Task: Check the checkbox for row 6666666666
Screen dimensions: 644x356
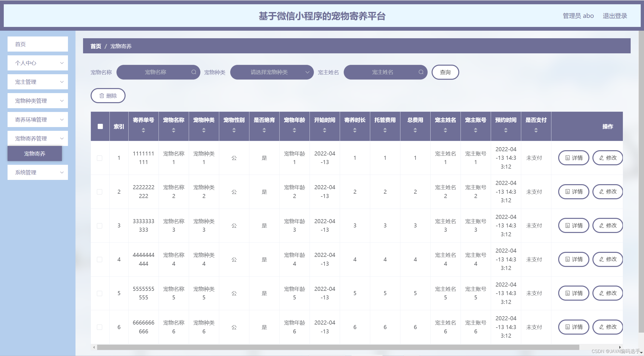Action: pyautogui.click(x=100, y=327)
